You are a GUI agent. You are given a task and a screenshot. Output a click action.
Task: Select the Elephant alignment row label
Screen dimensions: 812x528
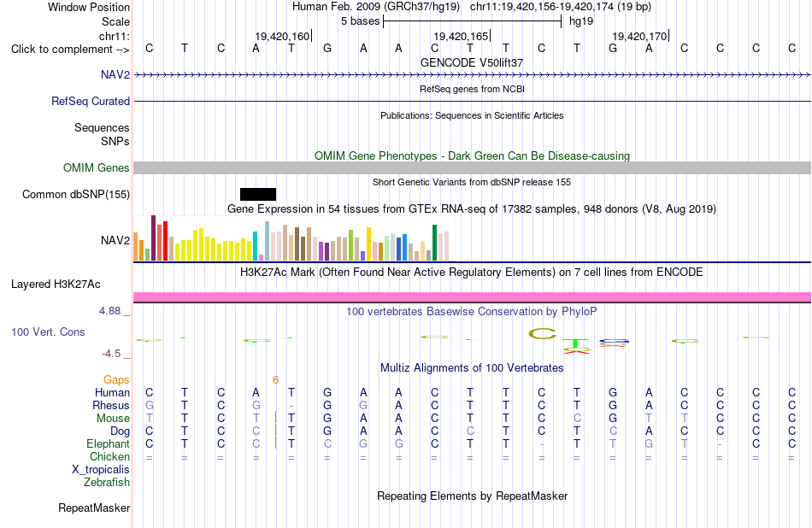108,443
